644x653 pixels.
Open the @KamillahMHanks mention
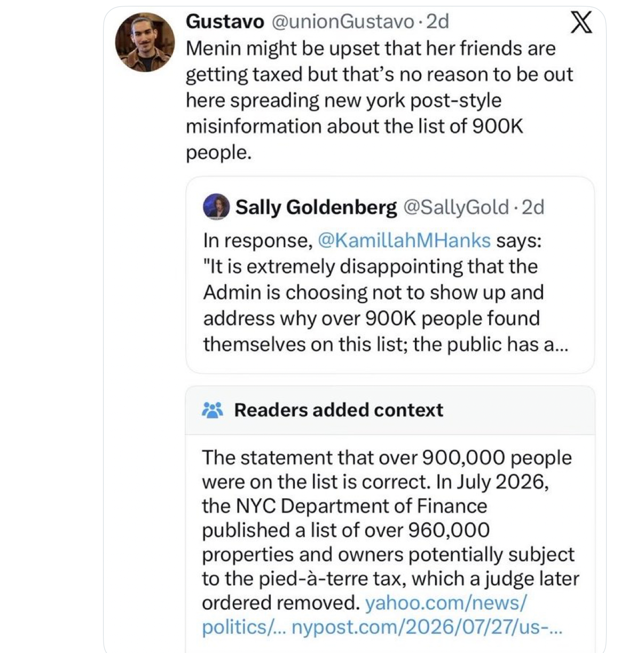(404, 240)
